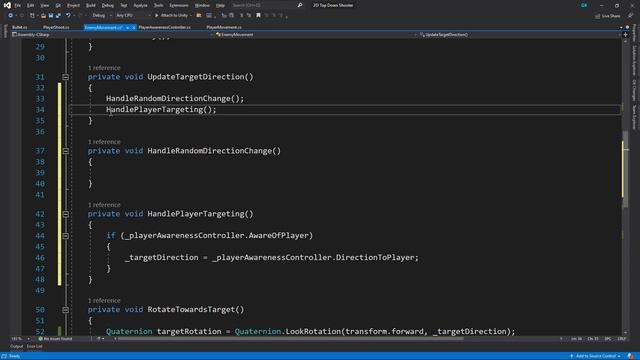Open the Error List panel tab

pyautogui.click(x=34, y=347)
